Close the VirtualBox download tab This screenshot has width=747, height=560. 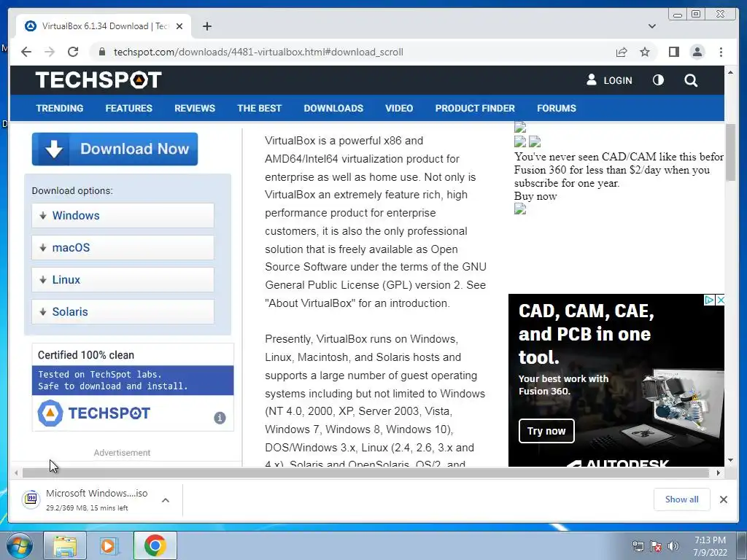(x=179, y=26)
